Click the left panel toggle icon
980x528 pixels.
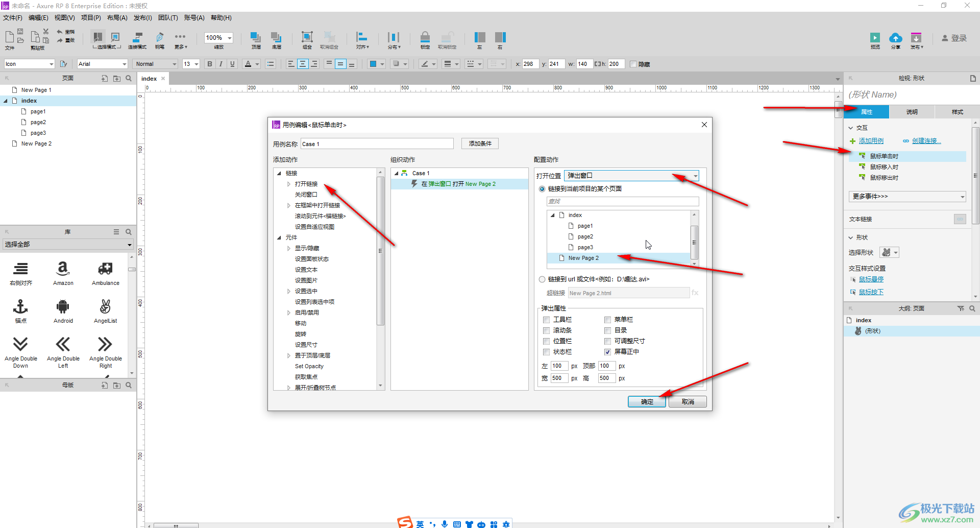[x=479, y=37]
